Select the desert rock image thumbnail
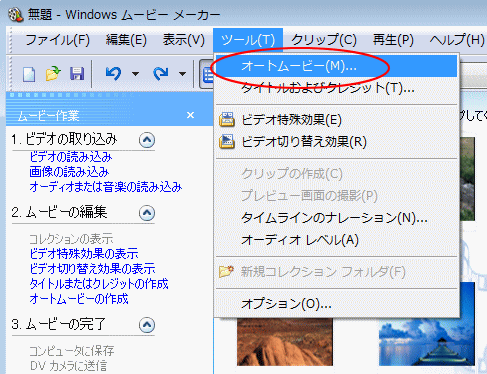The image size is (487, 374). tap(285, 342)
